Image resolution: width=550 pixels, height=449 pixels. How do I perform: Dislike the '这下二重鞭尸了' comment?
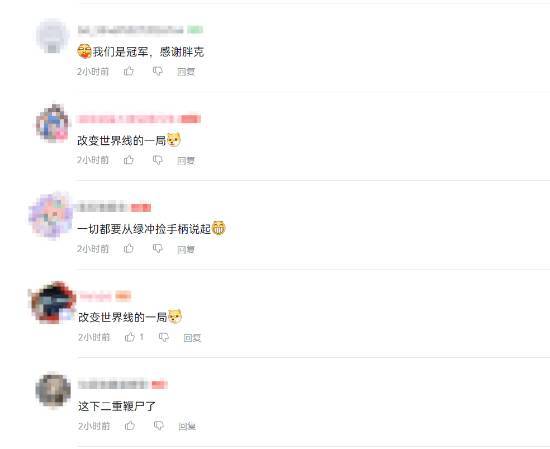click(159, 426)
